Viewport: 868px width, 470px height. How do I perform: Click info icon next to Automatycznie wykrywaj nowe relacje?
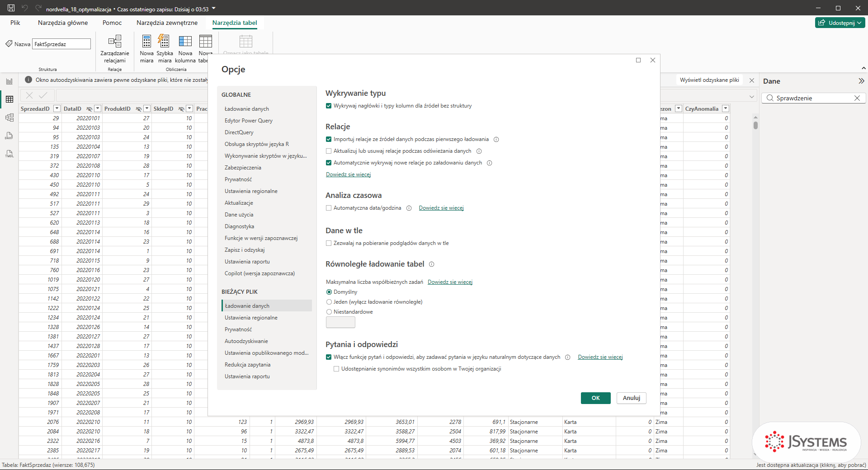(490, 163)
